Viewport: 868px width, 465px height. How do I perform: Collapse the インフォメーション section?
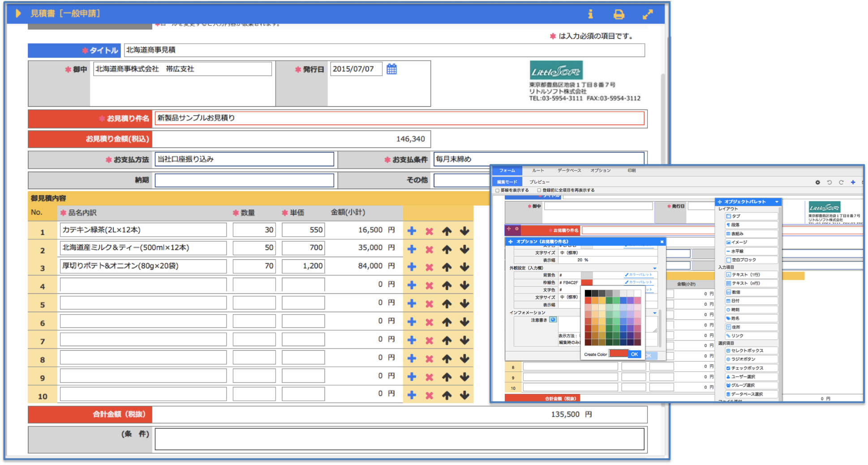(655, 313)
